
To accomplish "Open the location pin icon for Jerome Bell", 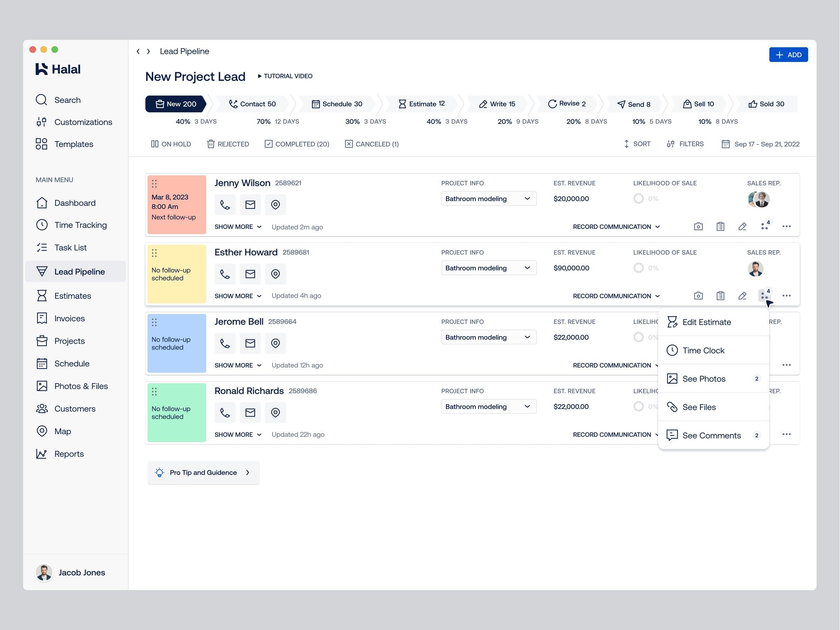I will click(275, 343).
